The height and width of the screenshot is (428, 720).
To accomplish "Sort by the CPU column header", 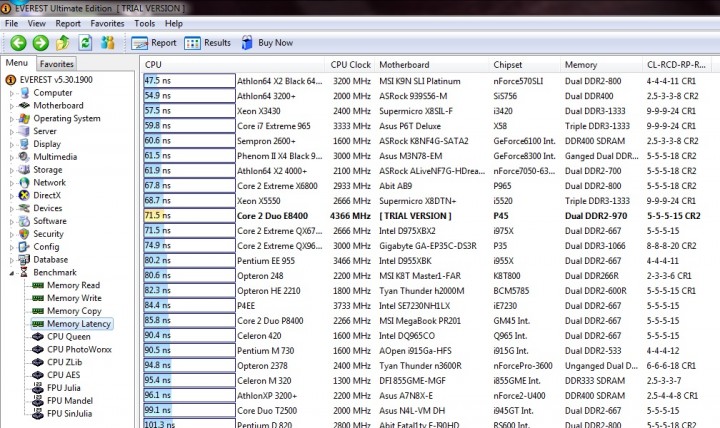I will (233, 65).
